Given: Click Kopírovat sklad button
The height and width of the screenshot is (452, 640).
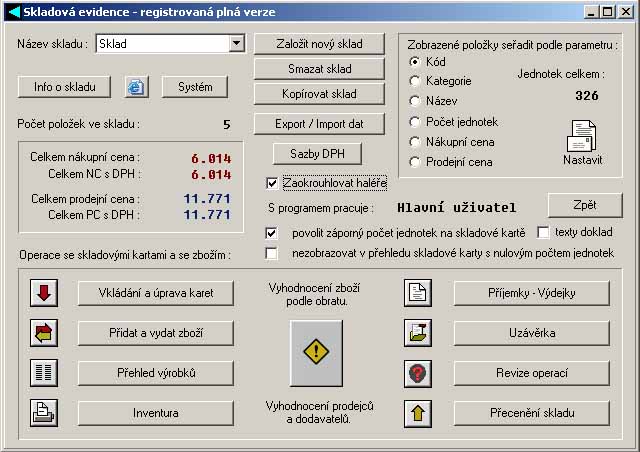Looking at the screenshot, I should (x=319, y=94).
